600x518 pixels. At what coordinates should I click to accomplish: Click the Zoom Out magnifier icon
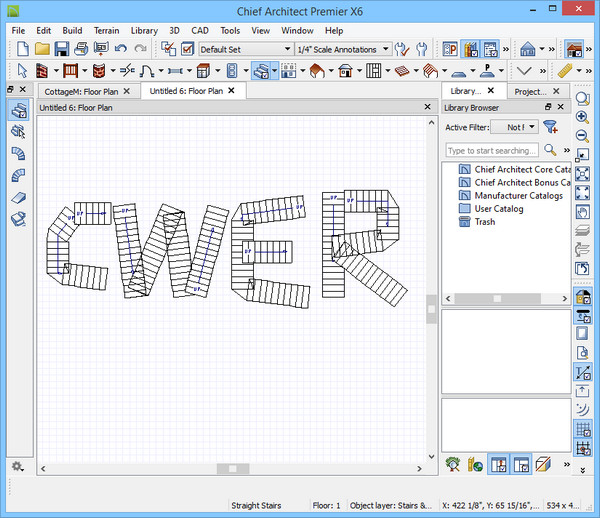(x=583, y=137)
